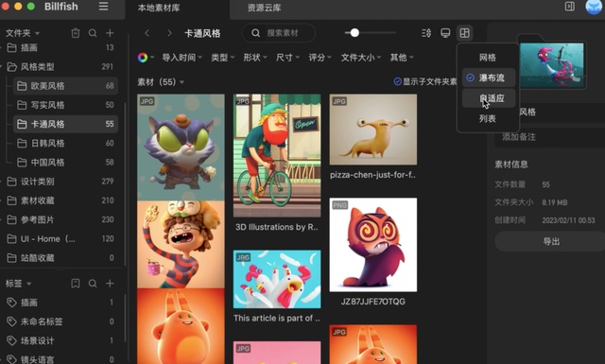Screen dimensions: 605x364
Task: Click the 搜索素材 search field
Action: (x=279, y=33)
